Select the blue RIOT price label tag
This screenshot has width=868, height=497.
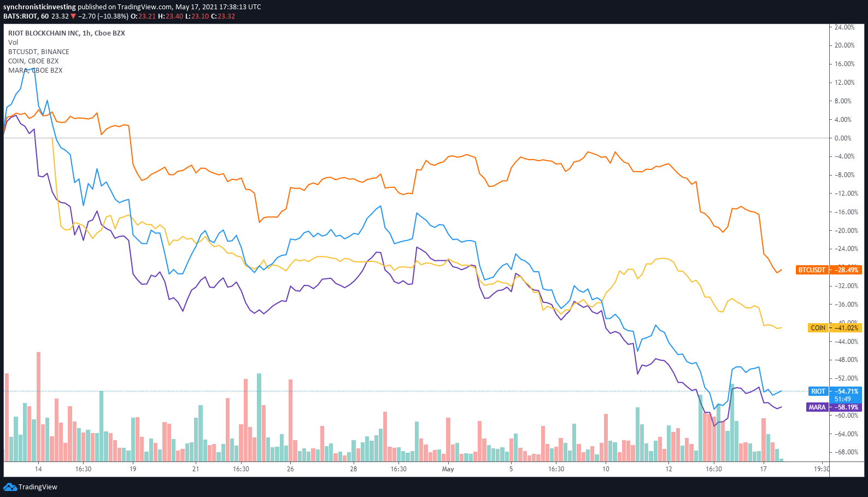click(818, 391)
